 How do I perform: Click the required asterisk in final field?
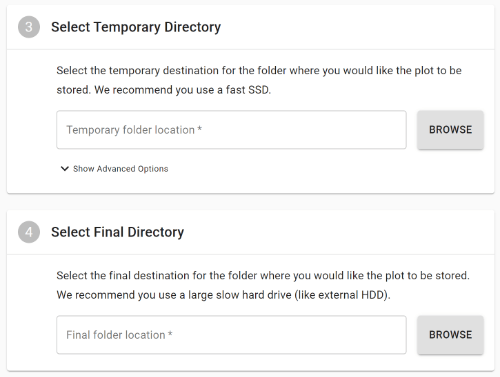point(170,334)
